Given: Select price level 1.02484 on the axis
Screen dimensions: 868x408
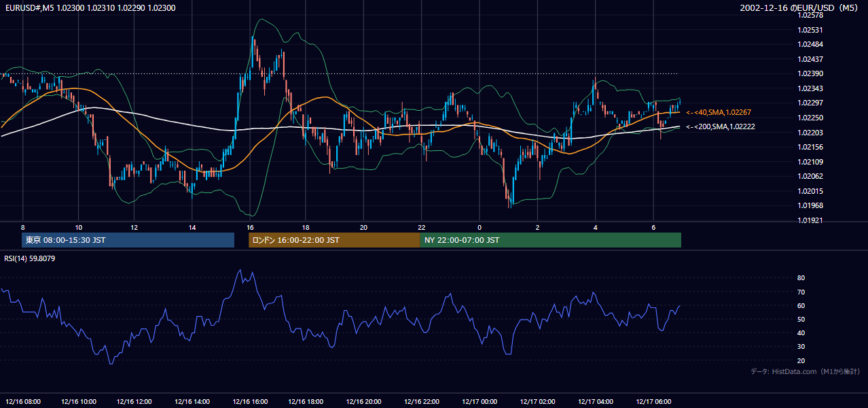Looking at the screenshot, I should click(x=810, y=44).
